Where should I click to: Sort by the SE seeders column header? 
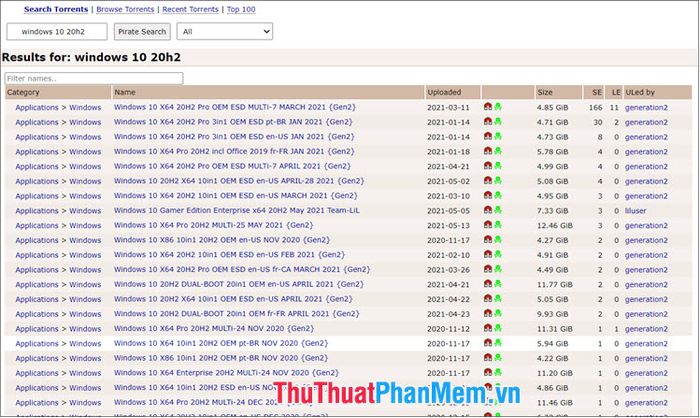[x=594, y=92]
